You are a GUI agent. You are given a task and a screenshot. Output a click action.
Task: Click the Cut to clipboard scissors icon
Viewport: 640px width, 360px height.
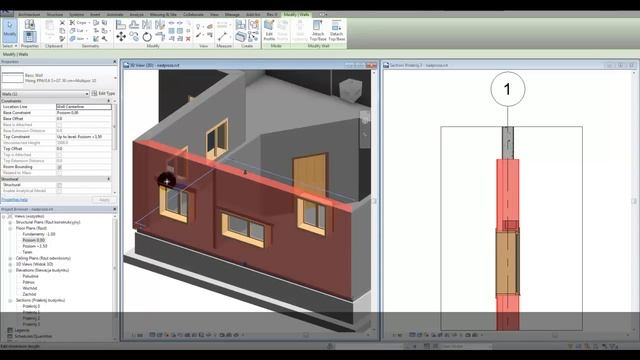[62, 23]
